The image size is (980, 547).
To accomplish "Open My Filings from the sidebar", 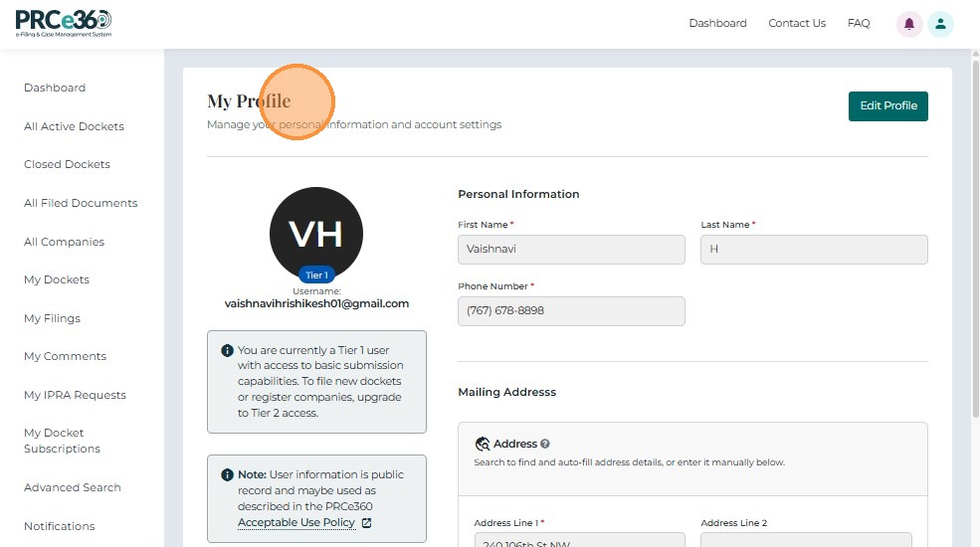I will (52, 318).
